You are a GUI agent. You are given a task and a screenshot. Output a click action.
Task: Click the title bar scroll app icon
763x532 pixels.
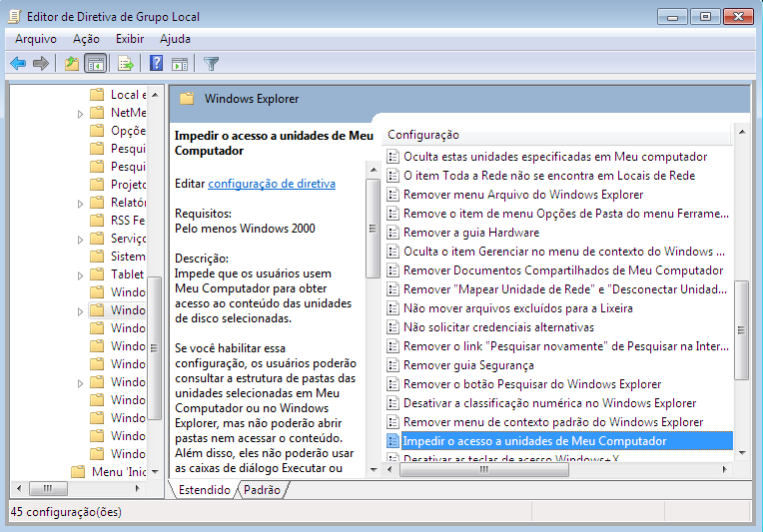15,17
